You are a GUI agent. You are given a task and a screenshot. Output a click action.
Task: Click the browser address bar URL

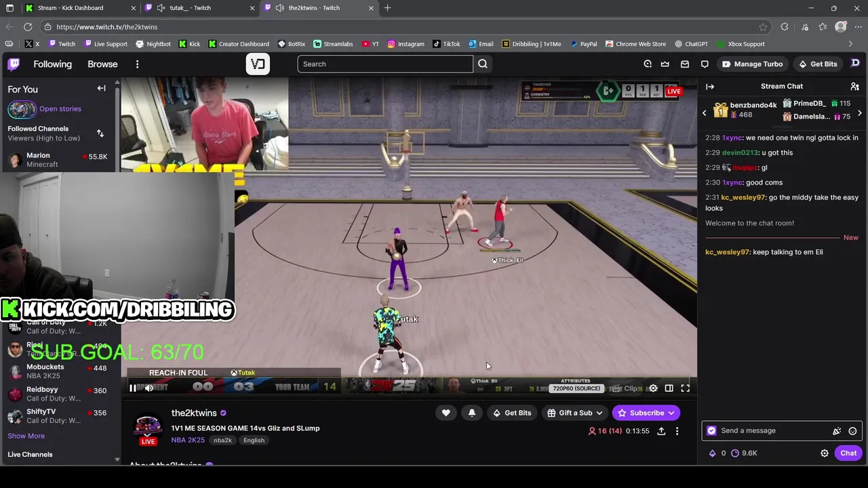(x=107, y=26)
